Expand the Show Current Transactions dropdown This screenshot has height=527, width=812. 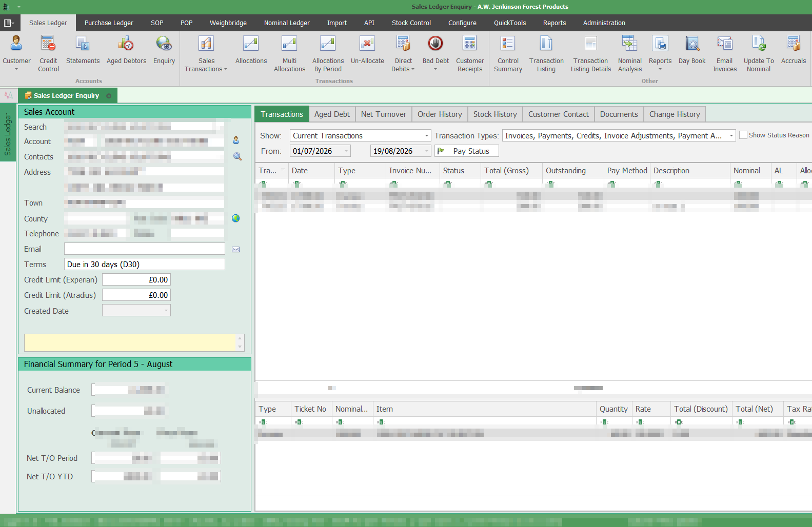point(427,136)
